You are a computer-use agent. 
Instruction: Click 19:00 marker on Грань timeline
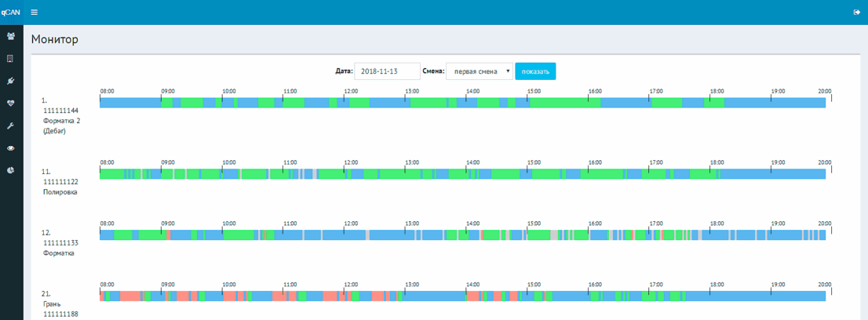pyautogui.click(x=778, y=285)
